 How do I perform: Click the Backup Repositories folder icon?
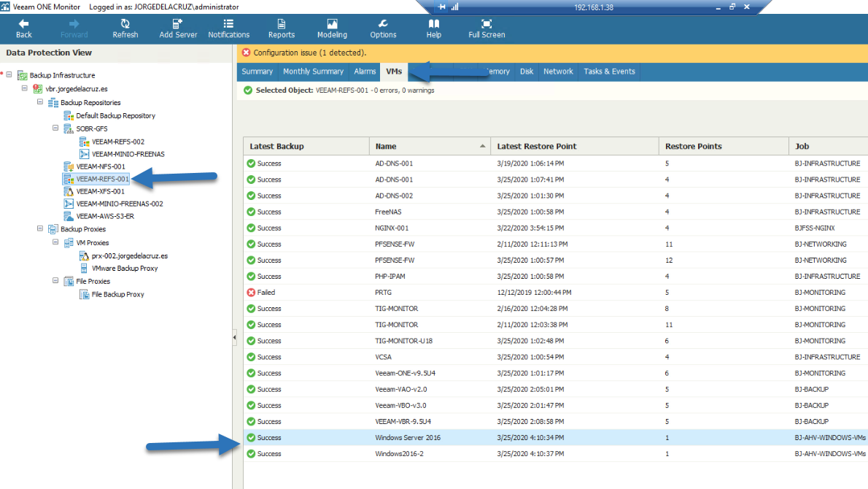click(53, 102)
